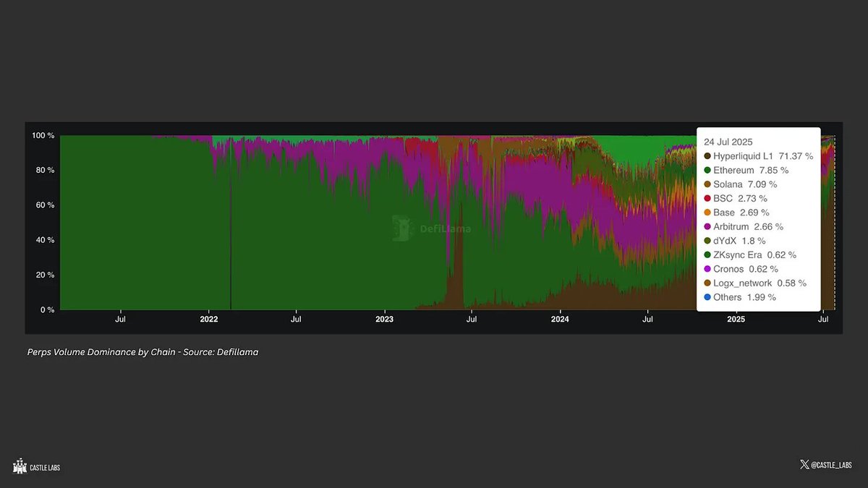Click the Arbitrum magenta dot
The image size is (868, 488).
(707, 226)
